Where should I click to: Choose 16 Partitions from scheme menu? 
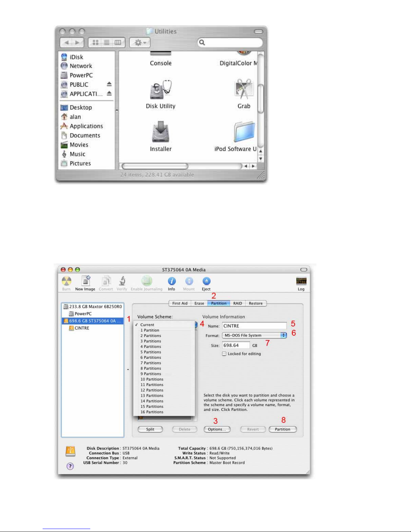click(x=164, y=412)
